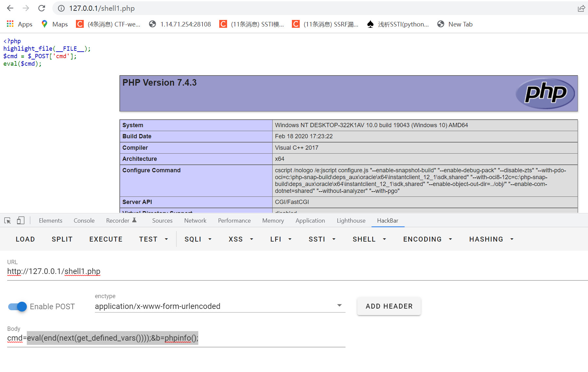This screenshot has width=588, height=372.
Task: Switch to the Recorder tab
Action: coord(121,221)
